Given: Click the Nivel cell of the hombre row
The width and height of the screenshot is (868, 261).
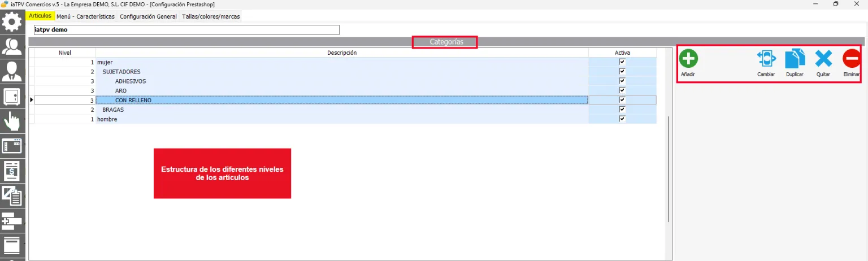Looking at the screenshot, I should click(x=64, y=119).
